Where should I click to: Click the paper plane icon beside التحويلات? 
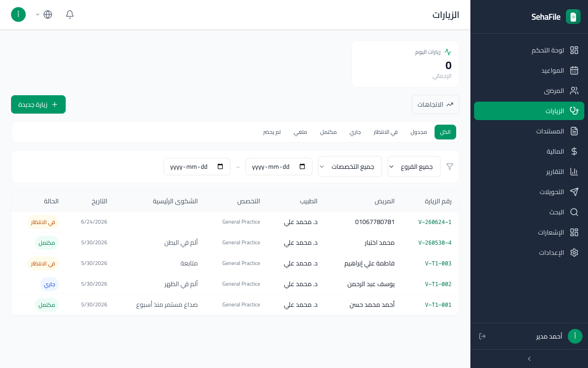click(574, 192)
